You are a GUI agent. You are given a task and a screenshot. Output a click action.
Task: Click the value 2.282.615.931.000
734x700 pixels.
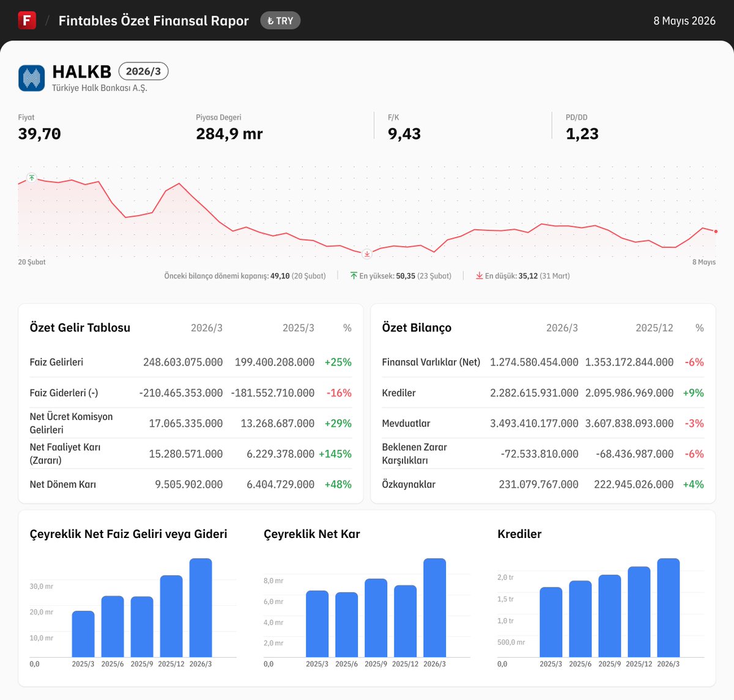534,392
